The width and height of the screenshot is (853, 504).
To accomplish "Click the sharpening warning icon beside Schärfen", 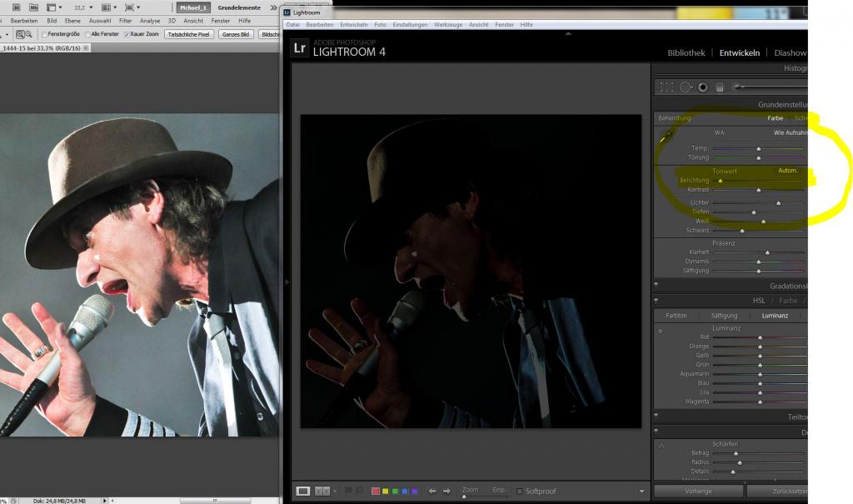I will [x=661, y=446].
